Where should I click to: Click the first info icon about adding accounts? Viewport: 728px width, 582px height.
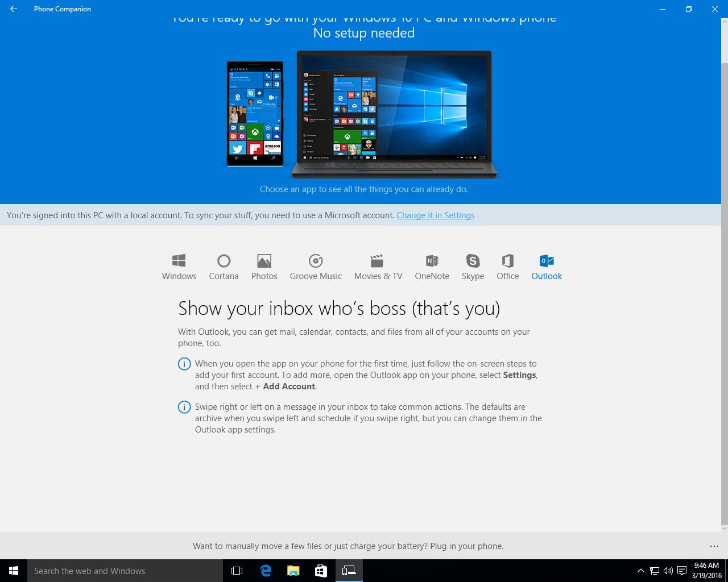tap(184, 364)
